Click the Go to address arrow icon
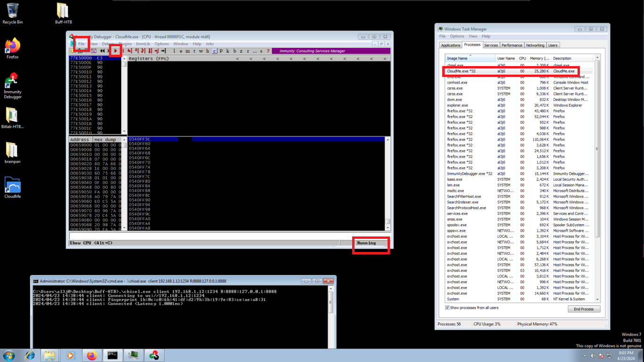 164,51
